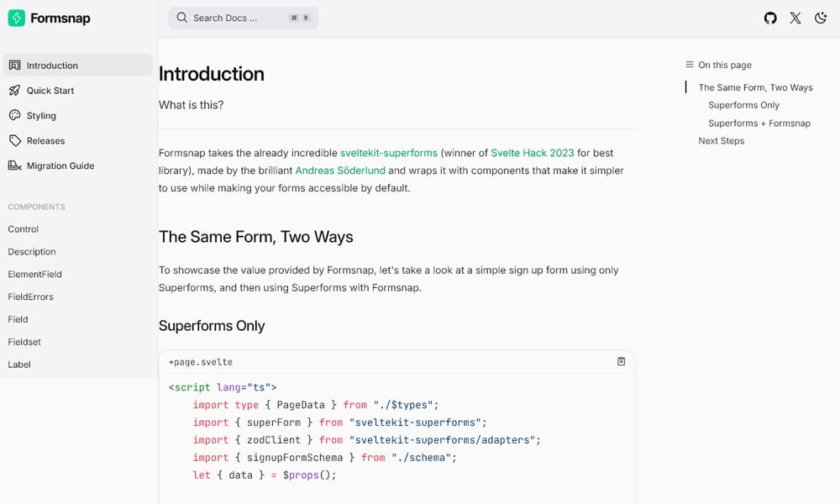Screen dimensions: 840x504
Task: Open the FieldErrors component docs
Action: click(30, 297)
